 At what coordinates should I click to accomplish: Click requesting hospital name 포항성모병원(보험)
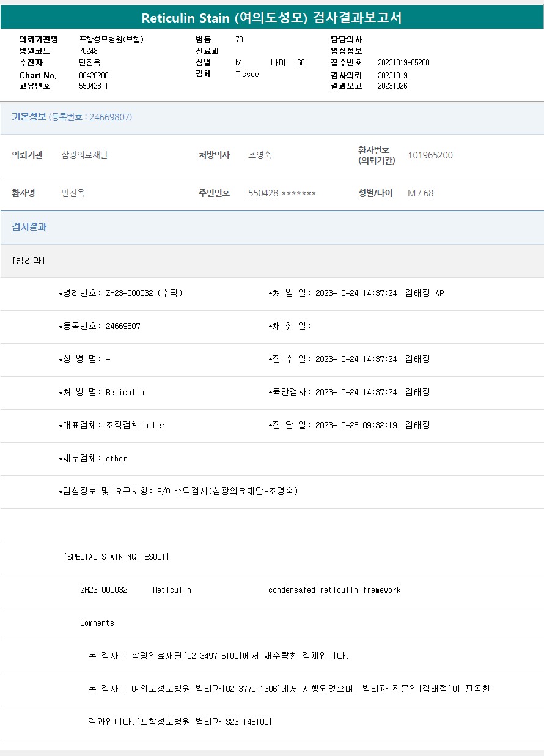tap(111, 39)
